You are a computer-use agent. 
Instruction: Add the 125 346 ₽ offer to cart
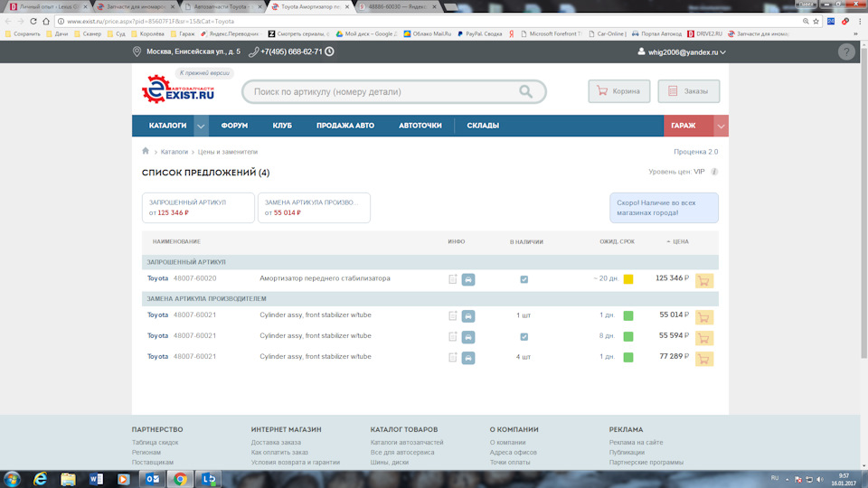703,280
